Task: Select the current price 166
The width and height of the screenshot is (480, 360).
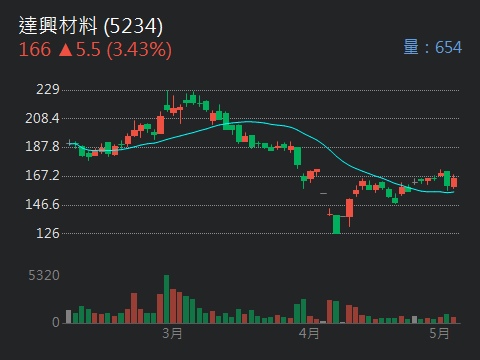Action: point(35,50)
